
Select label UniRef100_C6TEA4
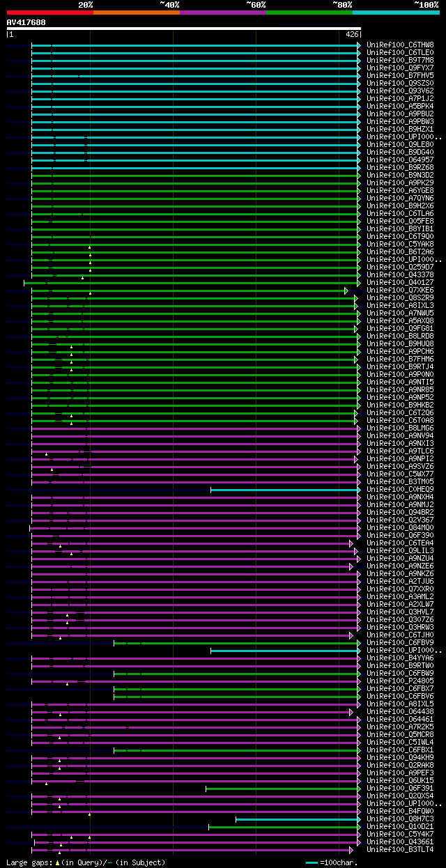[400, 543]
